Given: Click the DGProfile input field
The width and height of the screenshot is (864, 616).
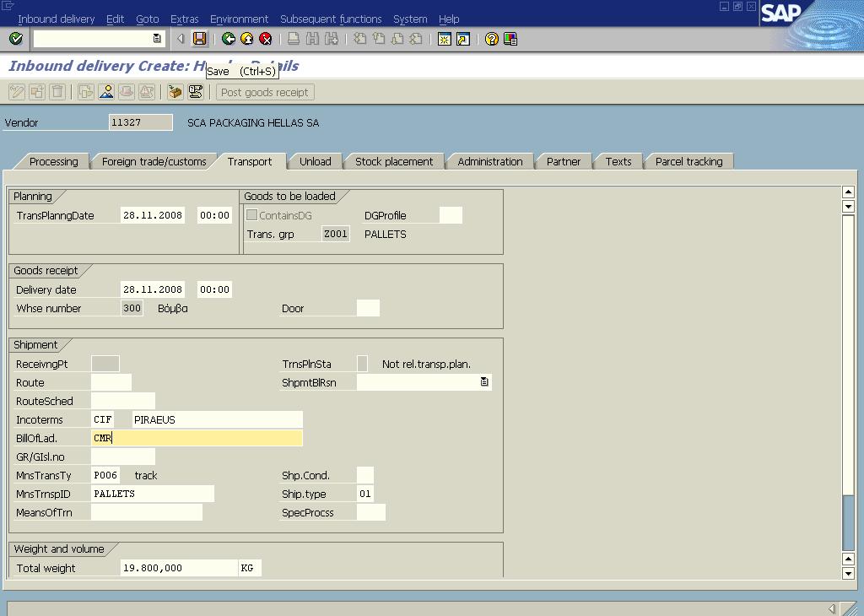Looking at the screenshot, I should 451,215.
